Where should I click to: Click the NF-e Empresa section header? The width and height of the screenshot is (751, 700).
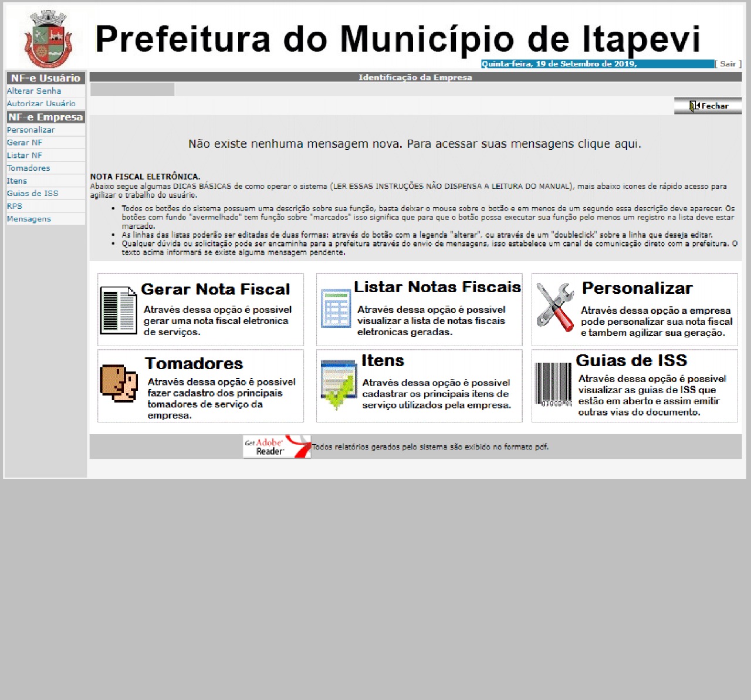click(x=46, y=117)
